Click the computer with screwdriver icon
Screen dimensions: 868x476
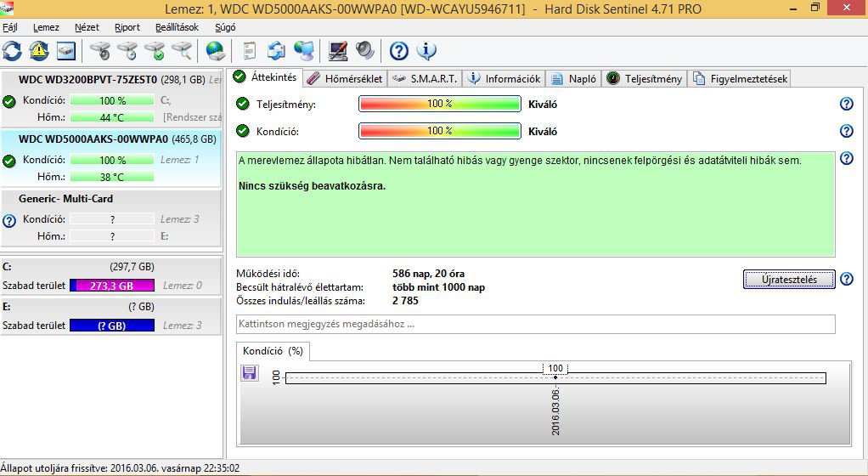pyautogui.click(x=338, y=51)
